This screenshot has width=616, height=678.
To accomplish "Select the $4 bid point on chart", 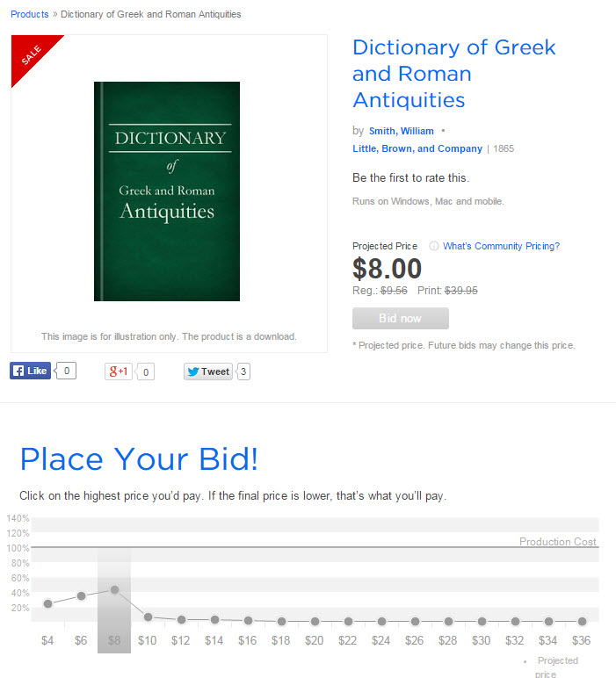I will pyautogui.click(x=48, y=603).
